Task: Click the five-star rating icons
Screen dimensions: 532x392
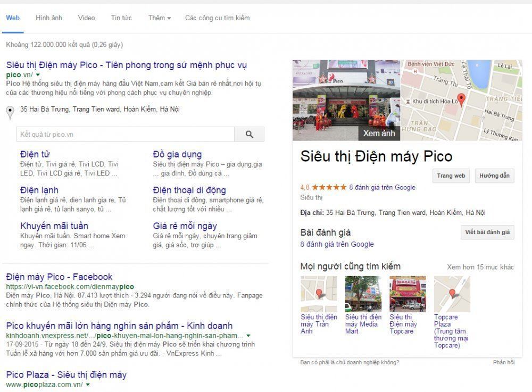Action: pos(329,187)
